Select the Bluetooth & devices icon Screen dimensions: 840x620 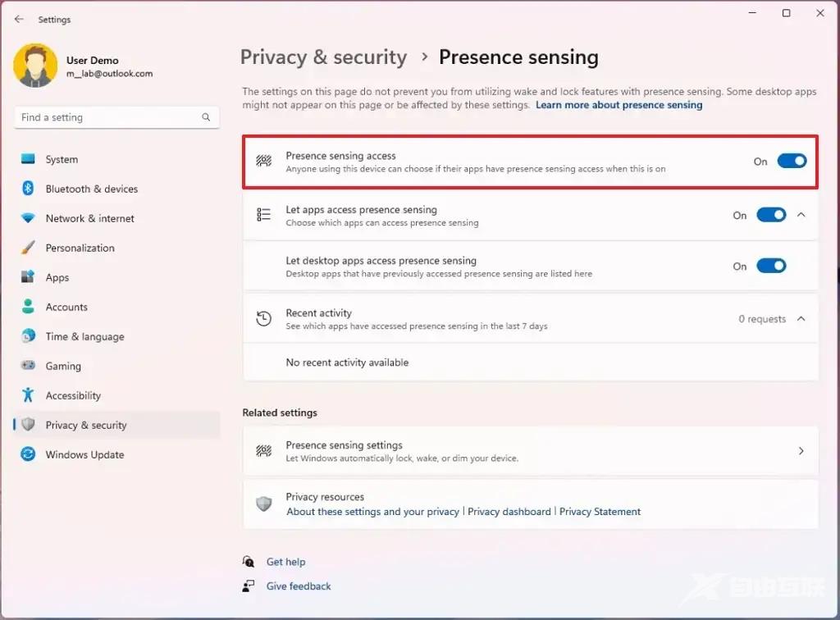(28, 189)
